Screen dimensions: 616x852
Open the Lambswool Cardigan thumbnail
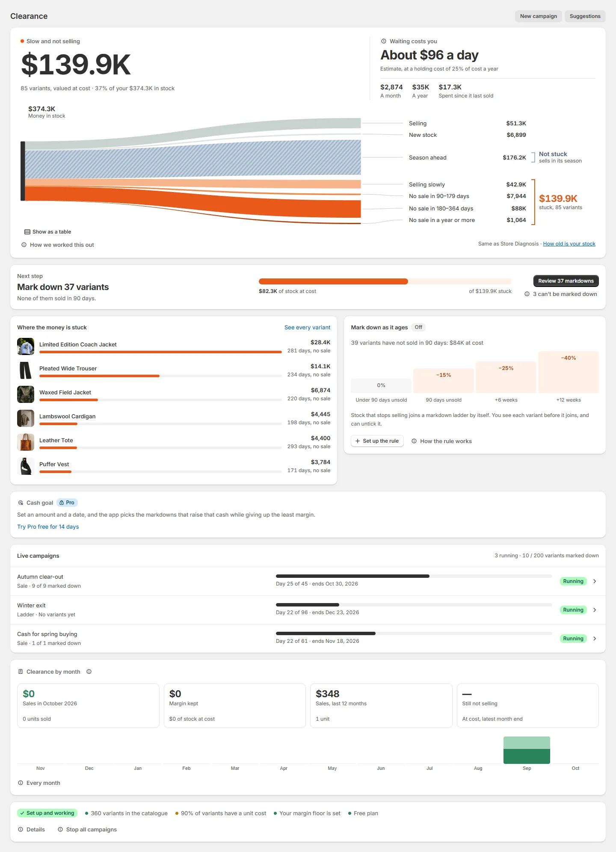26,418
